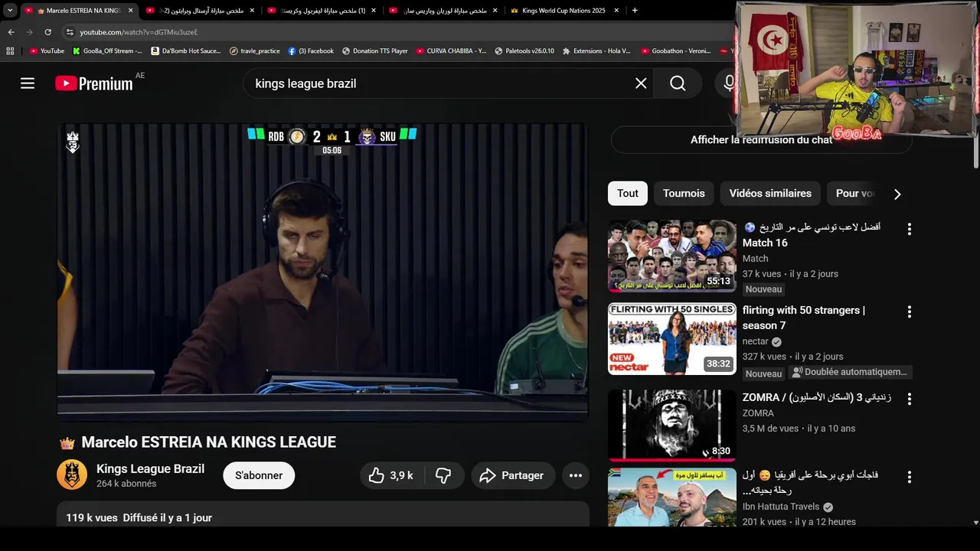Open ZOMRA video thumbnail
The image size is (980, 551).
point(672,425)
